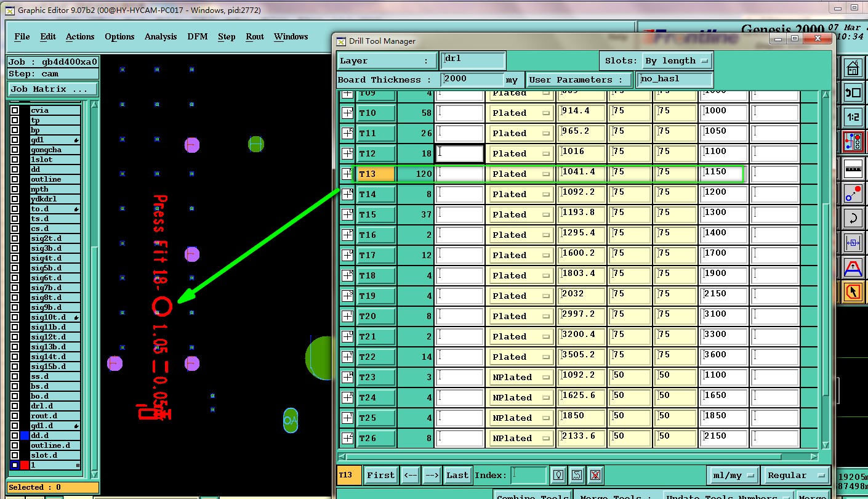This screenshot has width=868, height=499.
Task: Click the home view icon in right toolbar
Action: coord(853,68)
